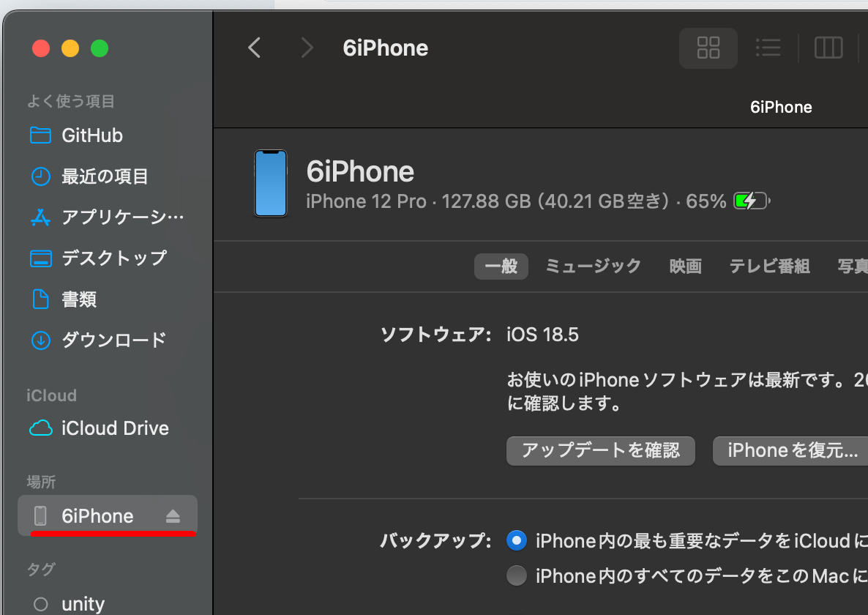Click iPhoneを復元 button
868x615 pixels.
click(790, 450)
